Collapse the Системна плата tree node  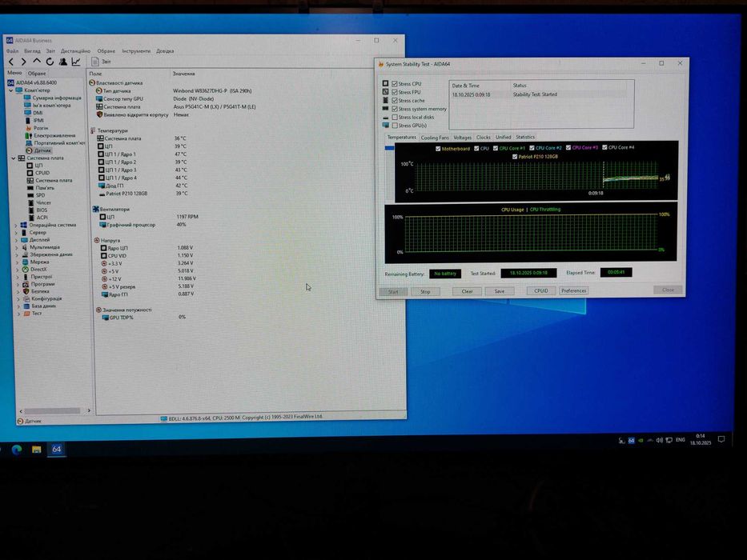(x=14, y=158)
